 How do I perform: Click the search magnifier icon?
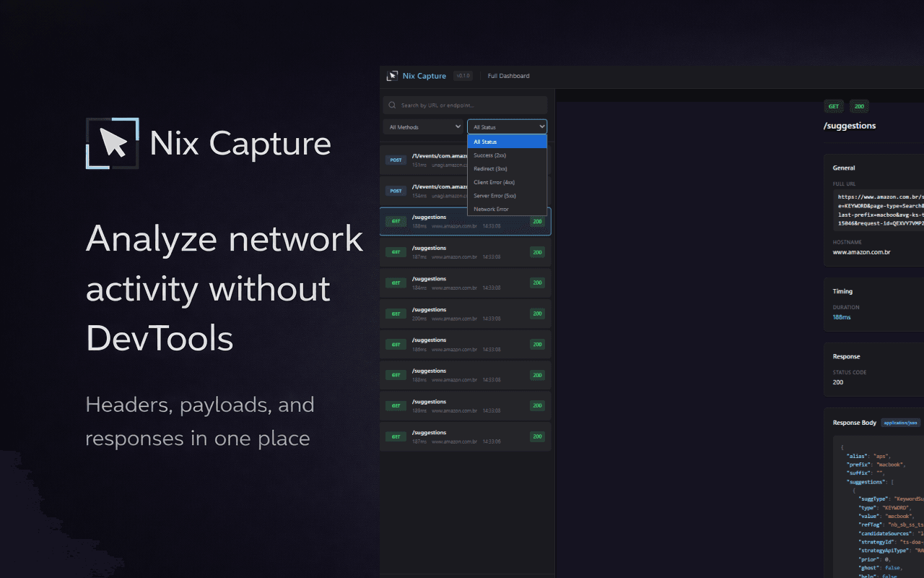393,104
